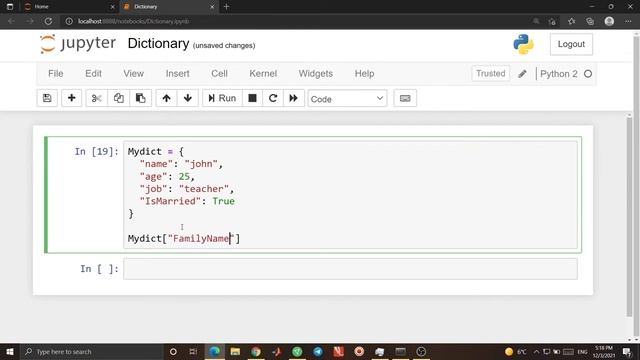Click the Logout button
Image resolution: width=640 pixels, height=360 pixels.
pos(571,44)
